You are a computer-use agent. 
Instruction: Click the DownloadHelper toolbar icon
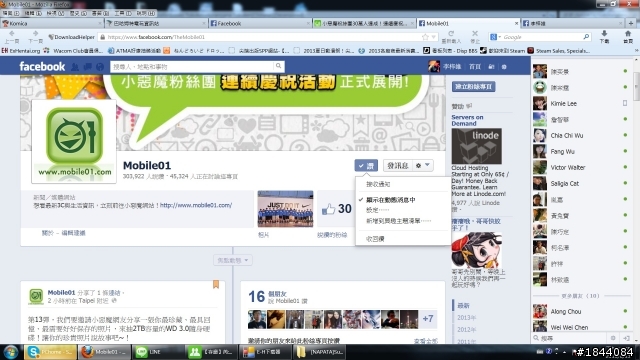[71, 37]
